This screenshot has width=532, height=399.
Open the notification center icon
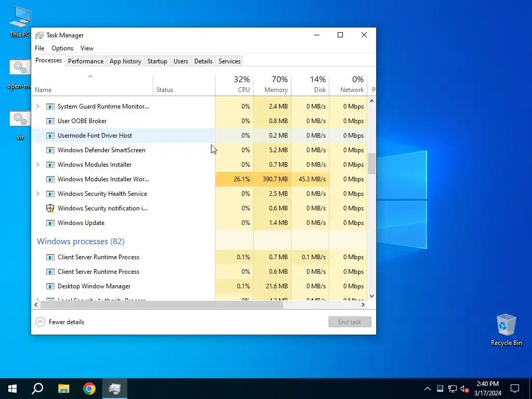click(x=515, y=389)
